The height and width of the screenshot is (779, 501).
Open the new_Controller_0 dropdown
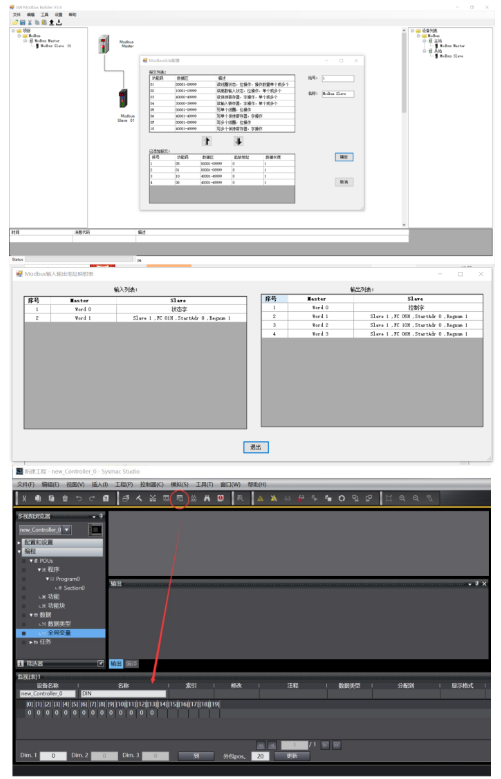tap(67, 530)
